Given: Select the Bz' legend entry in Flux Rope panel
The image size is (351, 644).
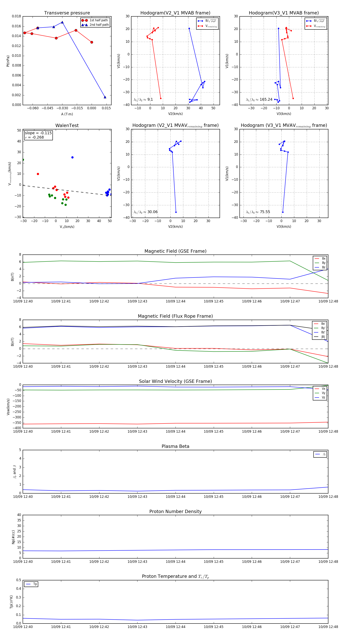Looking at the screenshot, I should point(320,333).
